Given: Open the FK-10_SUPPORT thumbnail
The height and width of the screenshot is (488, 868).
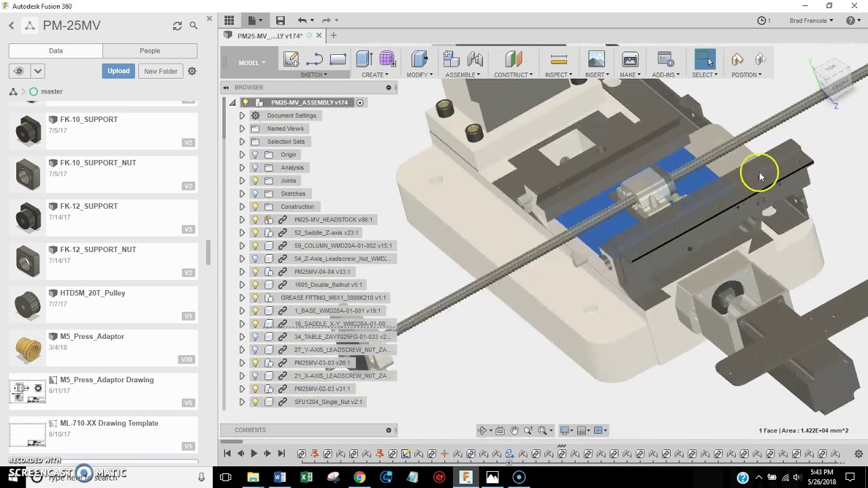Looking at the screenshot, I should 28,129.
